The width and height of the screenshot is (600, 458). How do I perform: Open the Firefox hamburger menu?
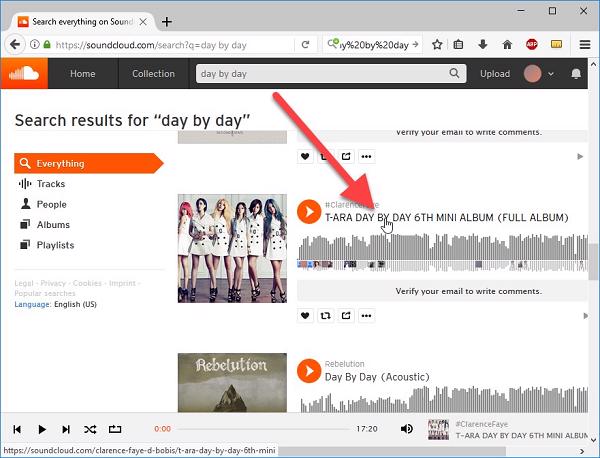click(x=585, y=44)
